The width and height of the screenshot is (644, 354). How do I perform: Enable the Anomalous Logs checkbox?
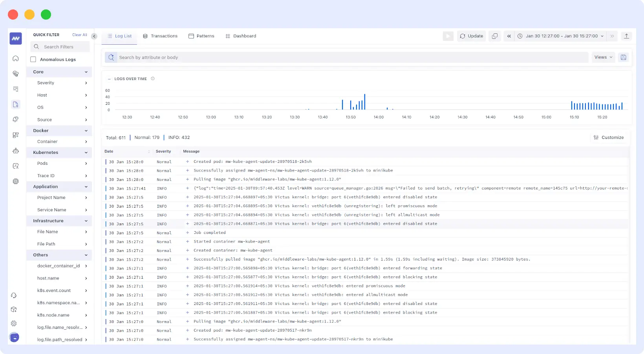[33, 59]
